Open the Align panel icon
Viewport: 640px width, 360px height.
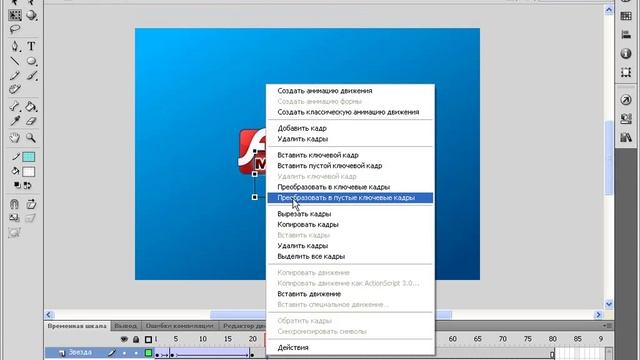(x=626, y=35)
